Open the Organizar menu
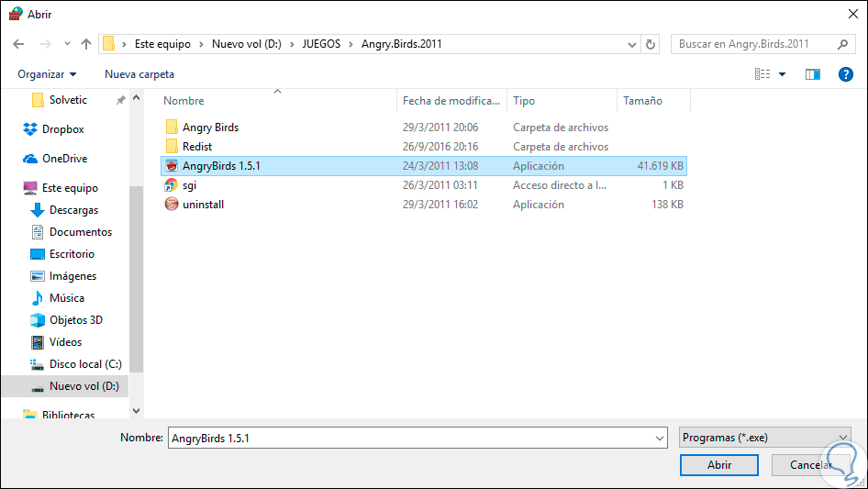This screenshot has width=868, height=489. coord(47,74)
